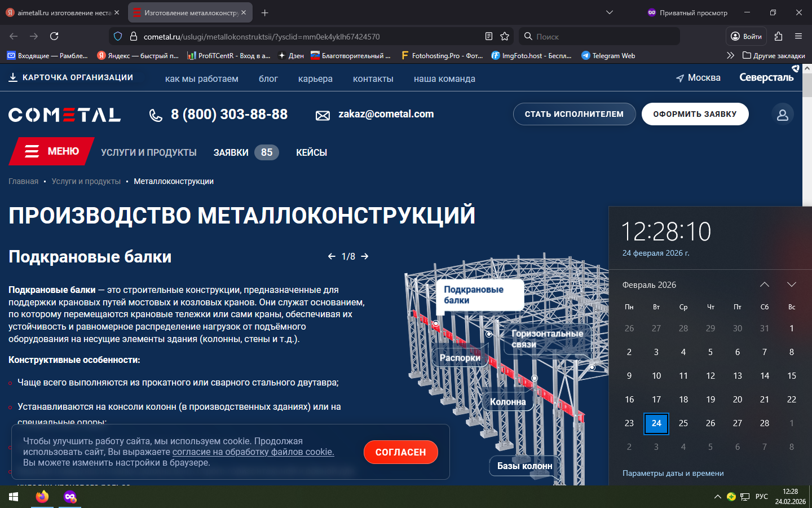Open the red МЕНЮ menu
Screen dimensions: 812x508
click(x=52, y=151)
